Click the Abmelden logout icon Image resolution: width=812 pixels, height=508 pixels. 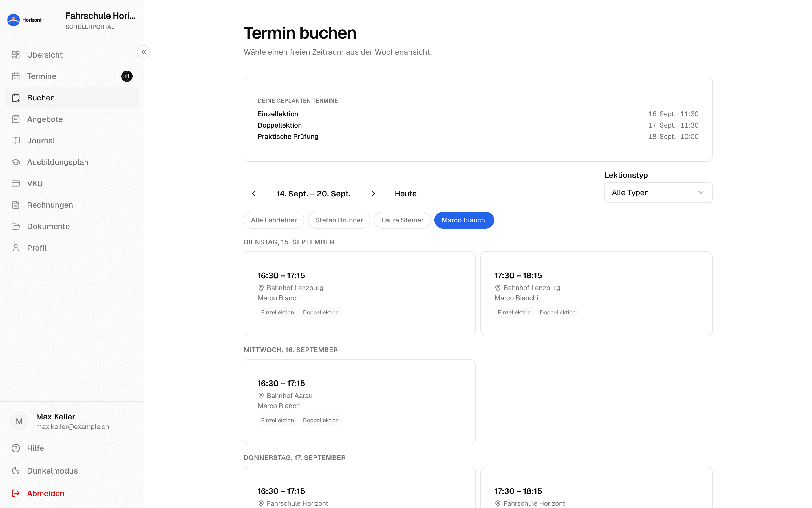16,493
